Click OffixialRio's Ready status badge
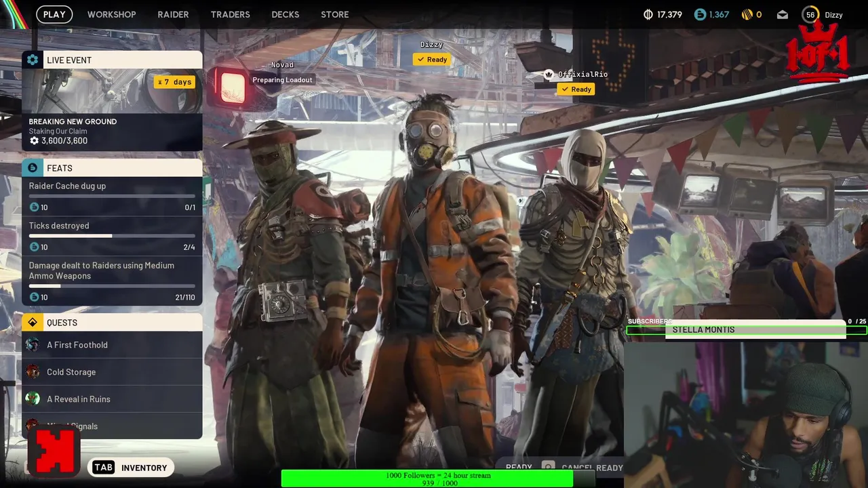Screen dimensions: 868x488 pos(576,89)
